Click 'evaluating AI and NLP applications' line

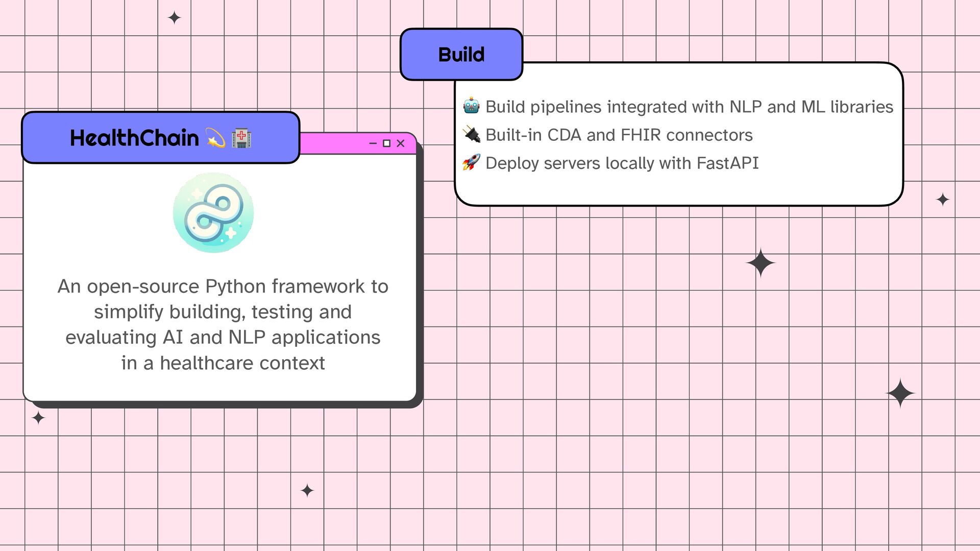click(223, 337)
